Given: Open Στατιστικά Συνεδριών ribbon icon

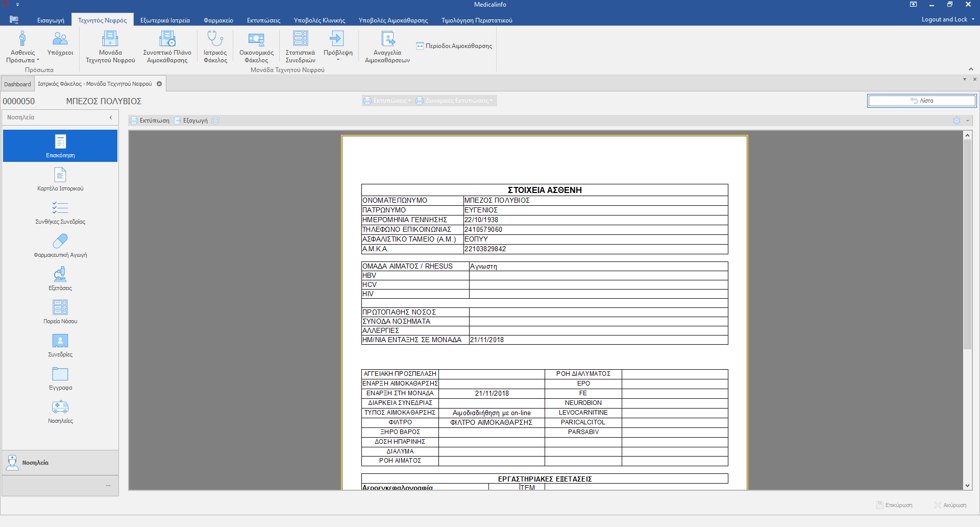Looking at the screenshot, I should click(300, 39).
